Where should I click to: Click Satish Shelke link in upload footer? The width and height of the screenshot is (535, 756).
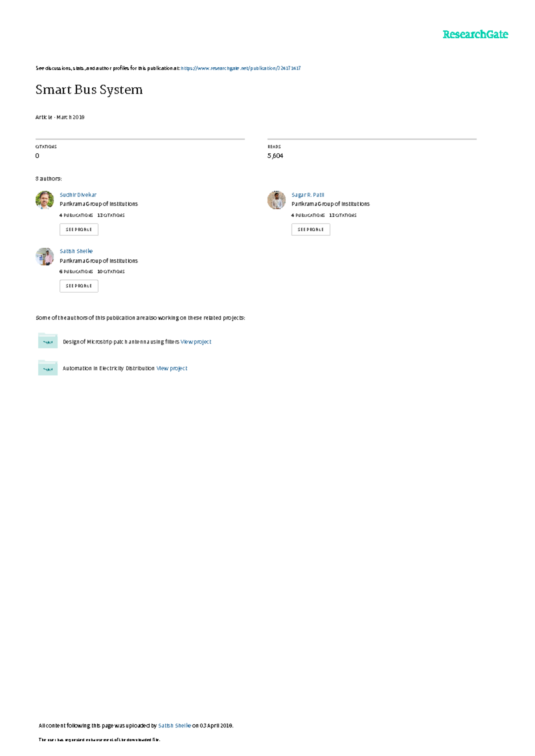(x=174, y=726)
